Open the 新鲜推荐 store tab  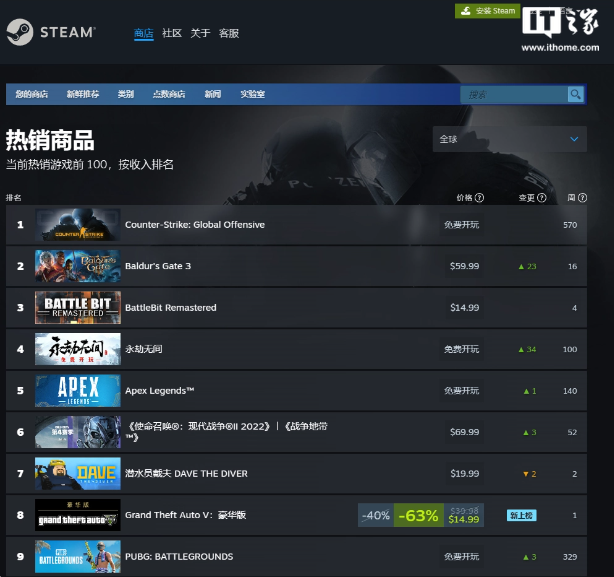tap(83, 94)
